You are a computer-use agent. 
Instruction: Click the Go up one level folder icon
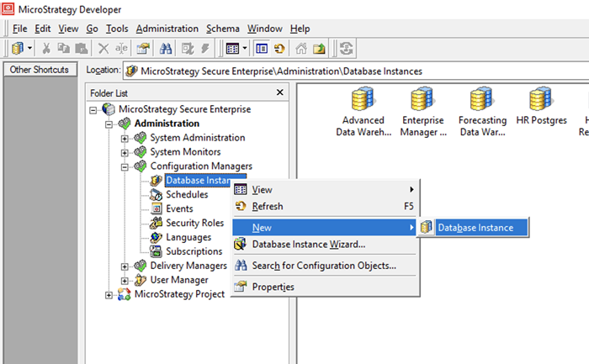319,49
